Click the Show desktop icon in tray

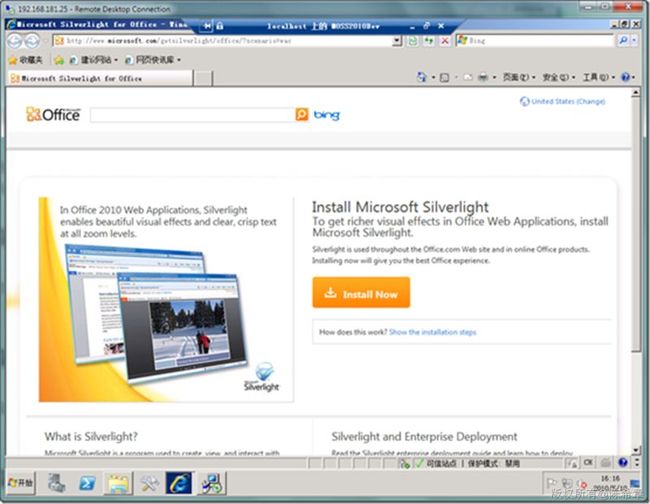click(x=634, y=484)
